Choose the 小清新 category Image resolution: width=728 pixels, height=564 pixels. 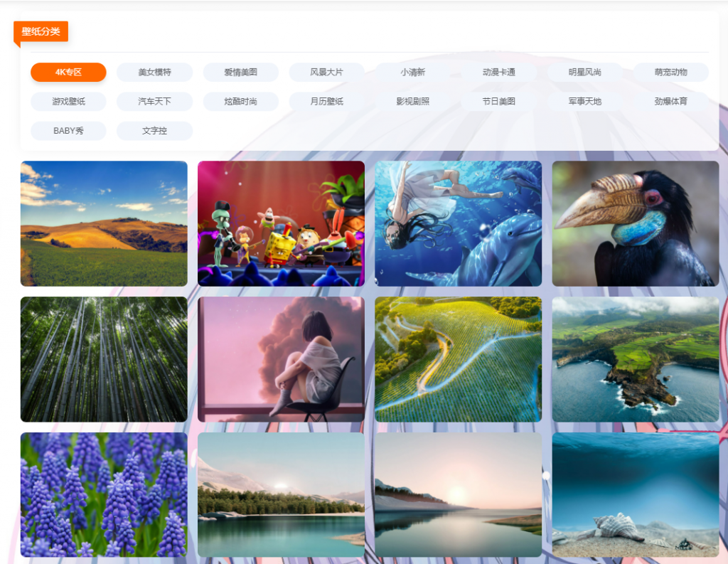pyautogui.click(x=413, y=72)
